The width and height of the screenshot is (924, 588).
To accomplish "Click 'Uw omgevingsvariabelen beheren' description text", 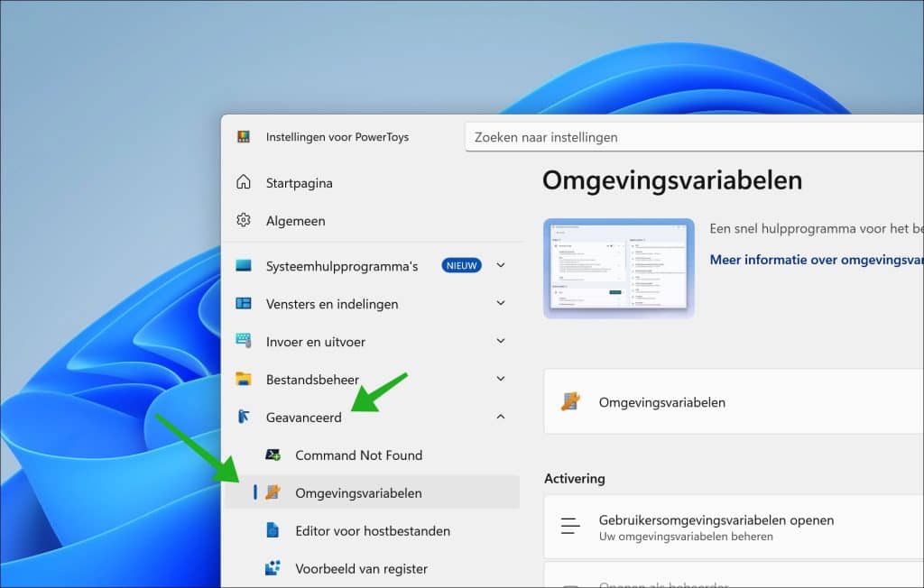I will (686, 537).
